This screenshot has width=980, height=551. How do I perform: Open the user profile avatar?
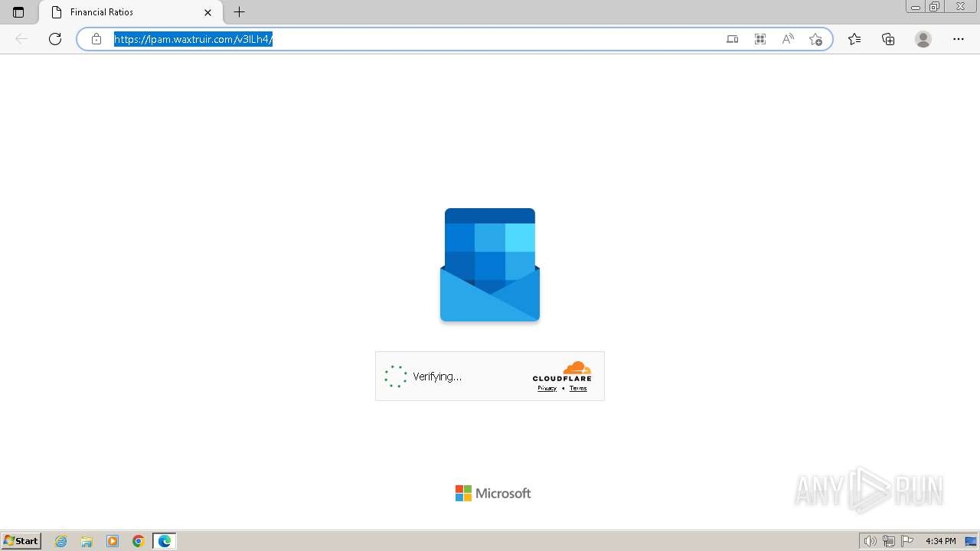click(x=923, y=39)
